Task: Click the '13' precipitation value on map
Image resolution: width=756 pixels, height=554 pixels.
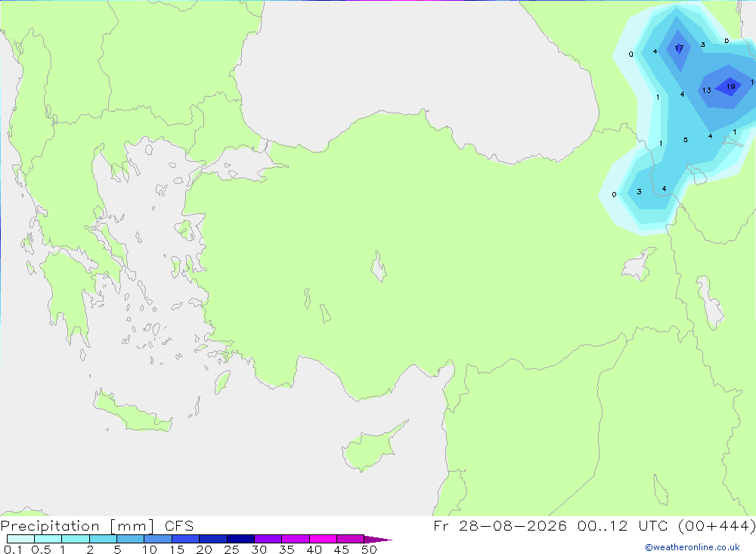Action: click(707, 90)
